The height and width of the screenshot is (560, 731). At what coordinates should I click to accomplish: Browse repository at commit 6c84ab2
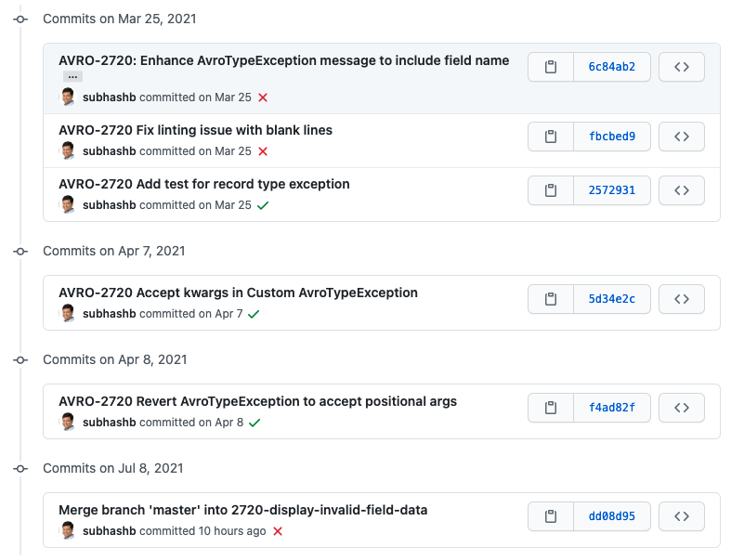tap(681, 67)
